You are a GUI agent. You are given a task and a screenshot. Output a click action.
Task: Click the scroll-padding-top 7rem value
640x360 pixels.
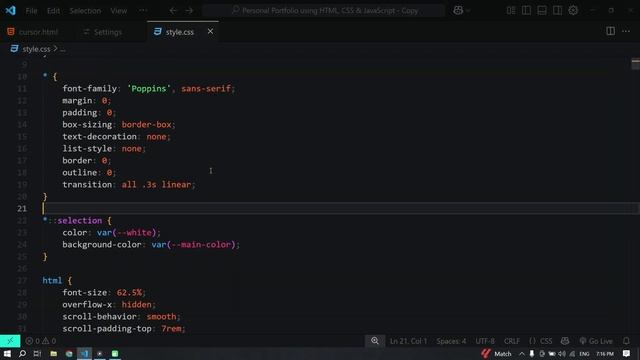click(171, 329)
